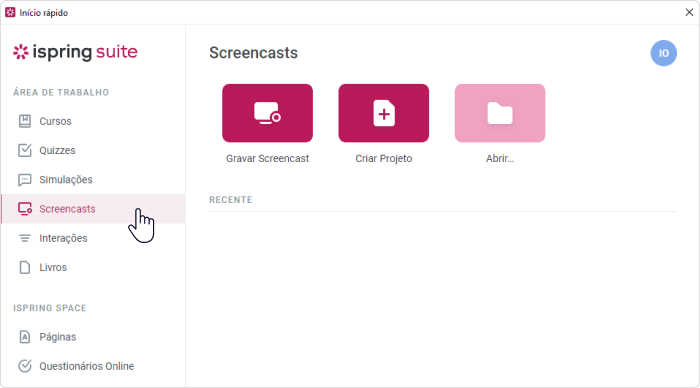Click the RECENTE section header
Image resolution: width=700 pixels, height=388 pixels.
pyautogui.click(x=231, y=200)
